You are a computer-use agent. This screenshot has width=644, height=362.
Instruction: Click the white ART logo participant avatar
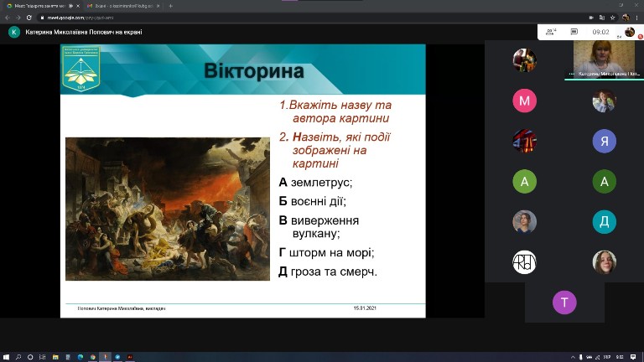[524, 261]
